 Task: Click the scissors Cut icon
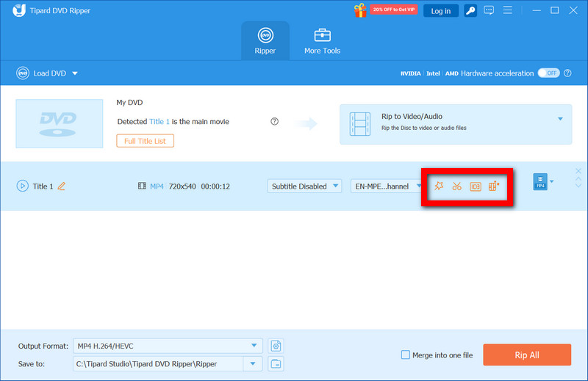456,186
